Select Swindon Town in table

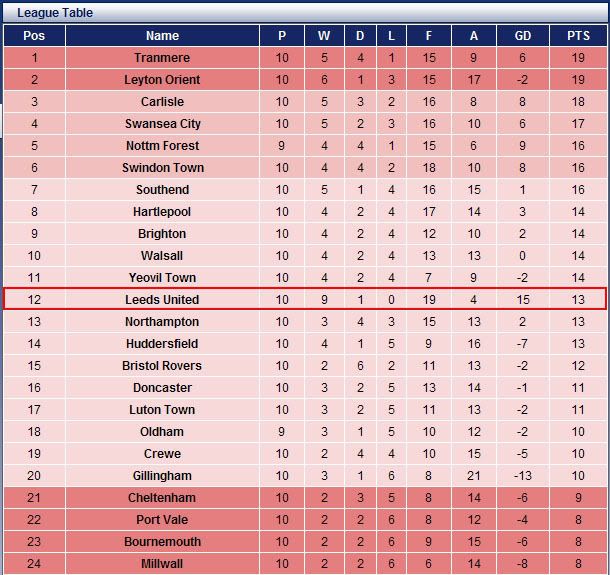[x=162, y=168]
